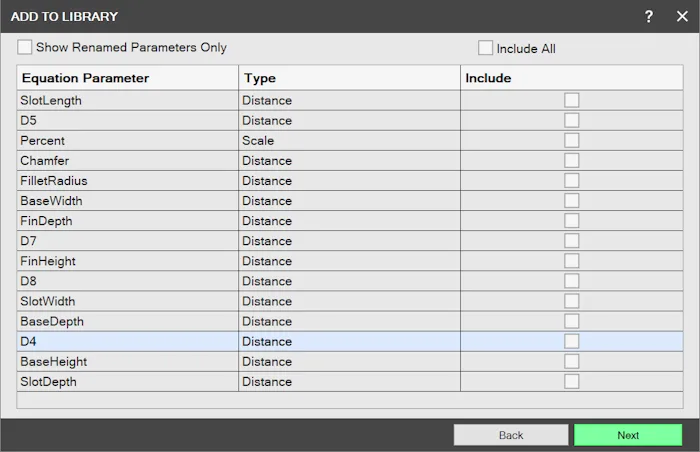Viewport: 700px width, 452px height.
Task: Select the D7 parameter name
Action: pos(28,241)
